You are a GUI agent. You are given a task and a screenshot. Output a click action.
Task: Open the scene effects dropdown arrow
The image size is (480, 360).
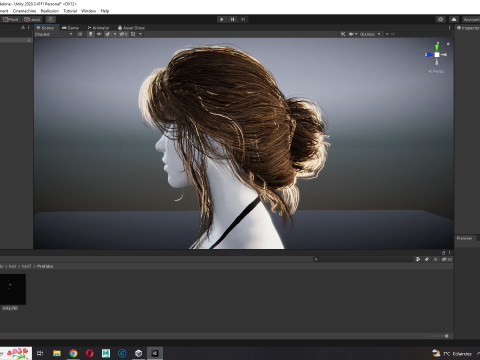(115, 34)
